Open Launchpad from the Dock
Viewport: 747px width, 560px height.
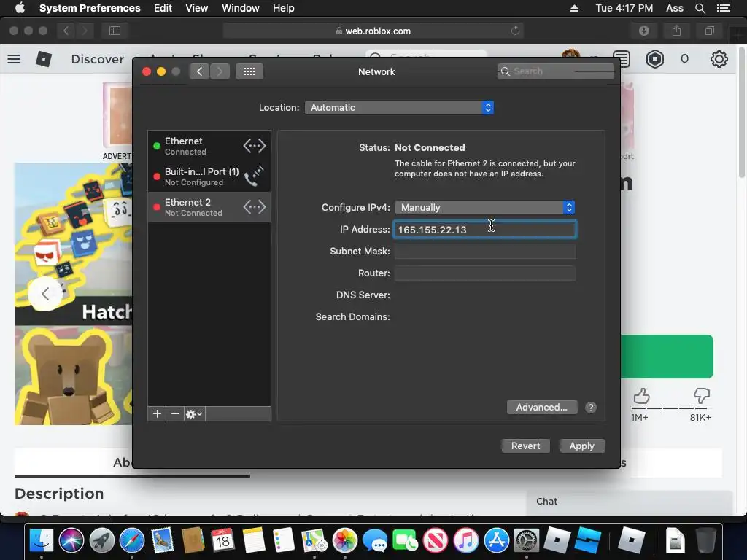(102, 540)
